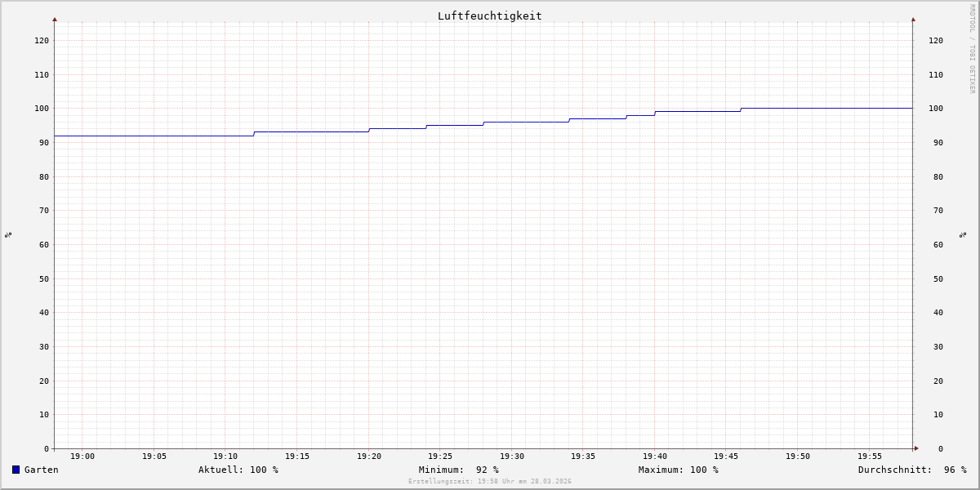Click the 19:55 time axis label
The image size is (980, 490).
(x=870, y=457)
